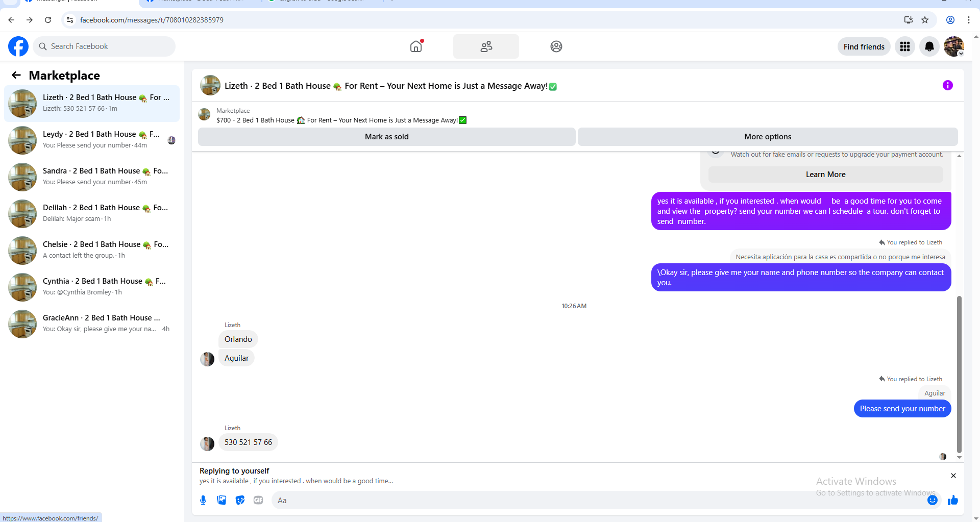Viewport: 980px width, 522px height.
Task: Open the Friends tab icon
Action: click(486, 46)
